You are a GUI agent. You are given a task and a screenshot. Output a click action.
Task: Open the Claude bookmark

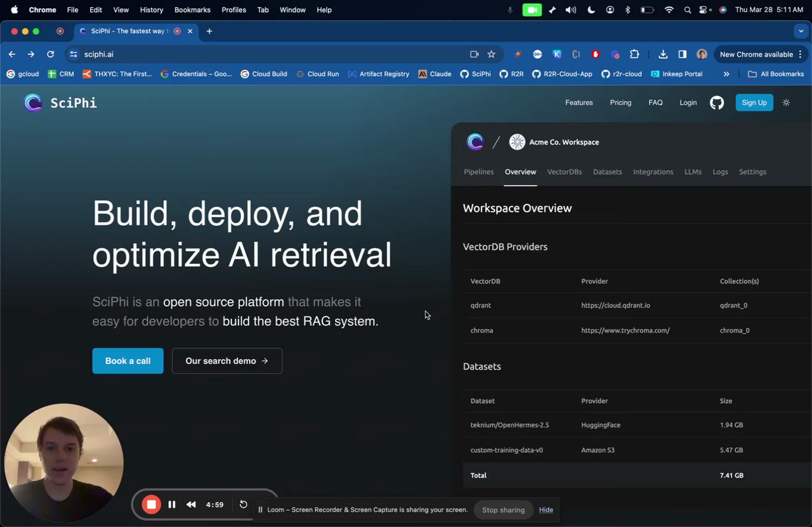(x=435, y=74)
